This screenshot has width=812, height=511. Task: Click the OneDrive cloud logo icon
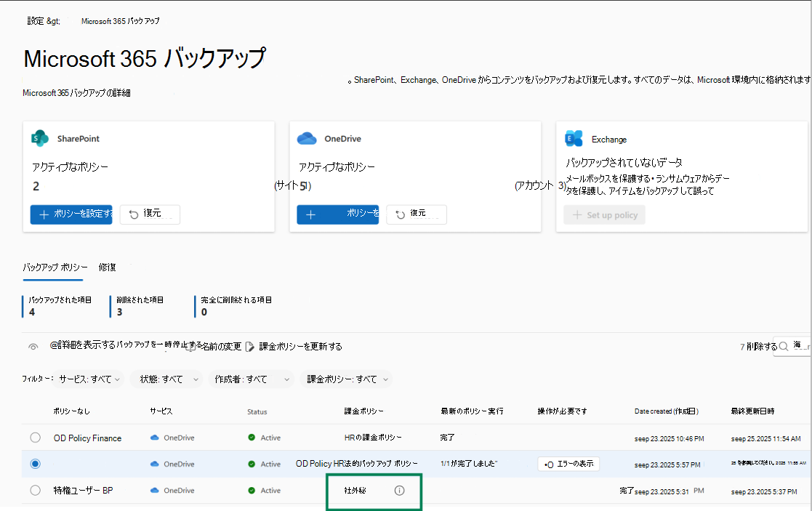[x=307, y=139]
